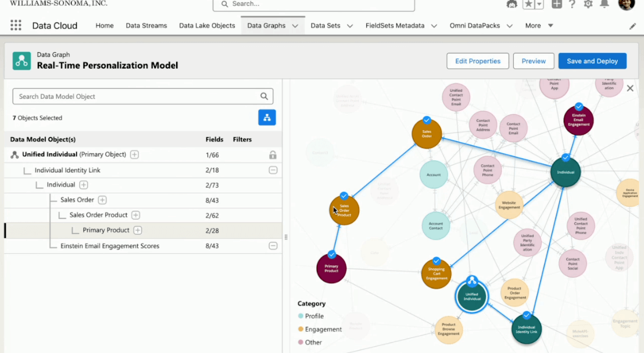
Task: Click minus icon on Einstein Email Engagement Scores row
Action: 273,246
